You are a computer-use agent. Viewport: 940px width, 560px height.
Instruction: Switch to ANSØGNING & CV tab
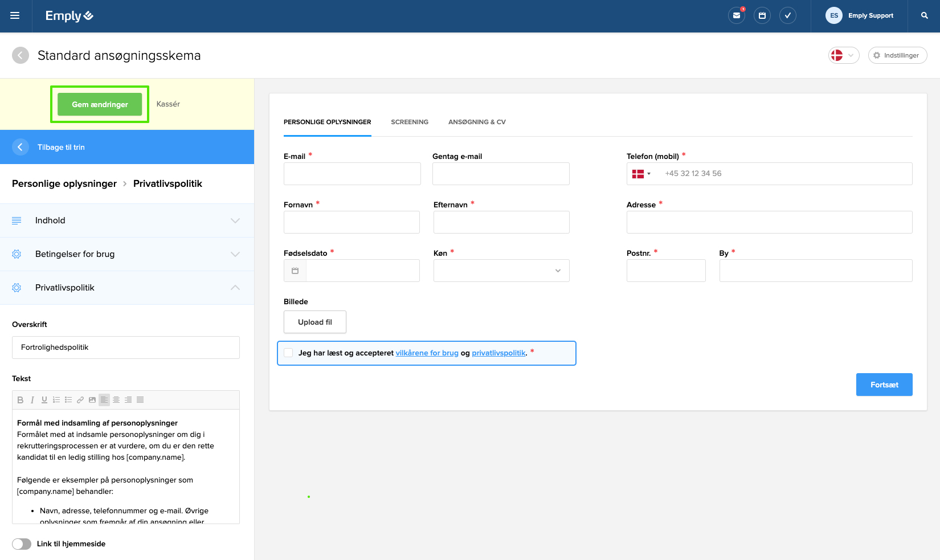(x=477, y=122)
